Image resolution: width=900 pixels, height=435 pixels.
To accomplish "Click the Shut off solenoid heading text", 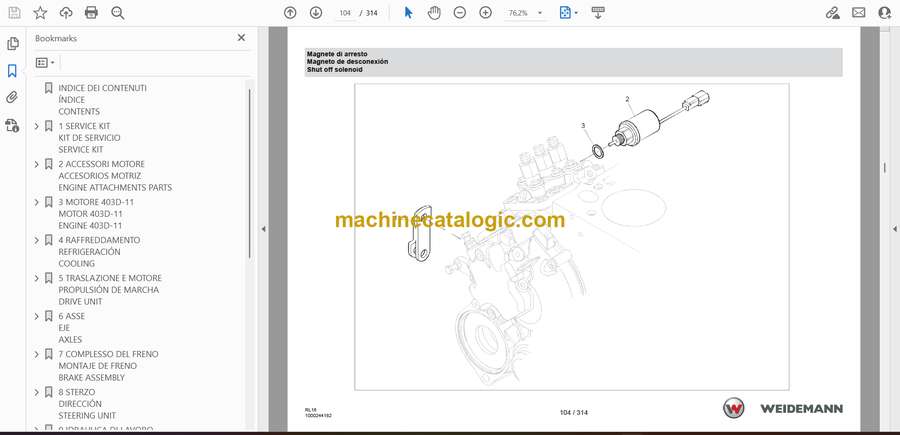I will 335,69.
